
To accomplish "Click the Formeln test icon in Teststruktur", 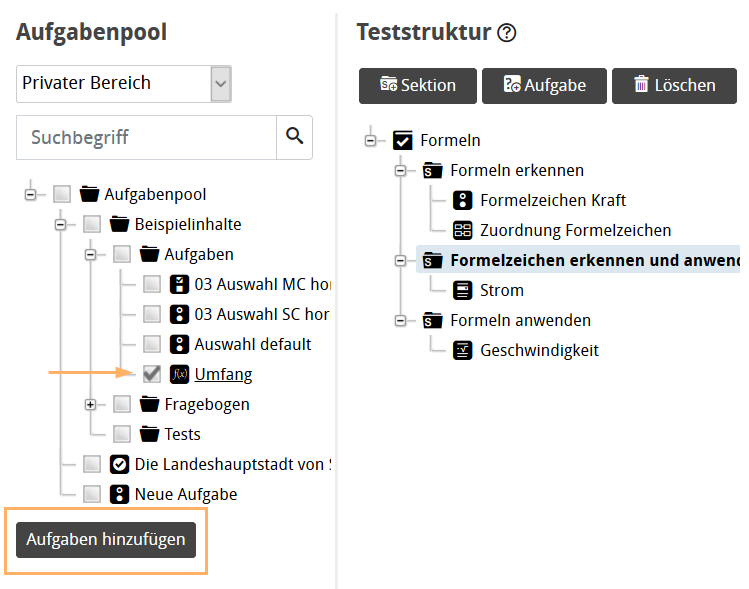I will [x=403, y=141].
